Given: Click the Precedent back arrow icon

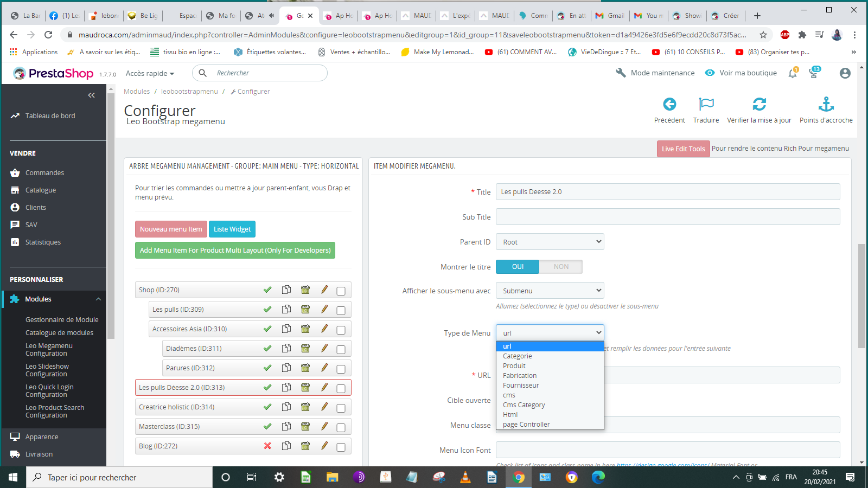Looking at the screenshot, I should pyautogui.click(x=669, y=104).
